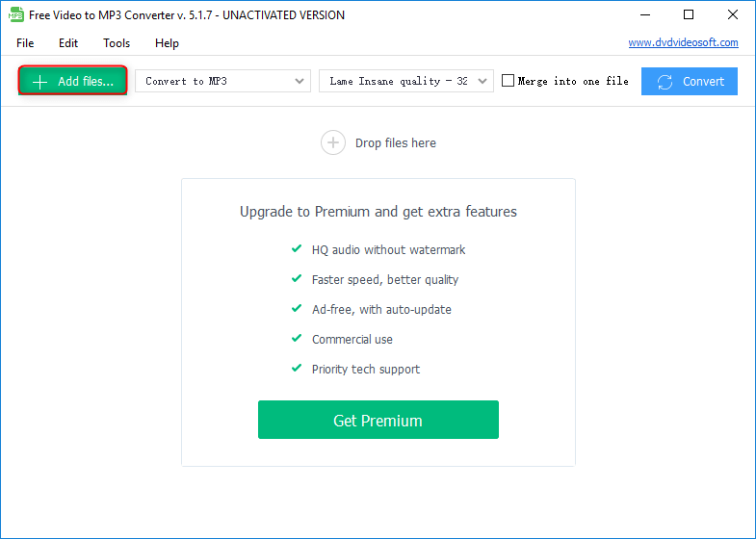Maximize the converter window

click(689, 15)
